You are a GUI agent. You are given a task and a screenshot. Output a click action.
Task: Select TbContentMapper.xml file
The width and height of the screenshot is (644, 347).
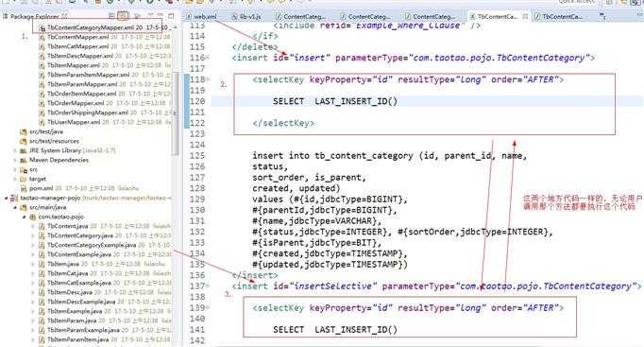77,37
